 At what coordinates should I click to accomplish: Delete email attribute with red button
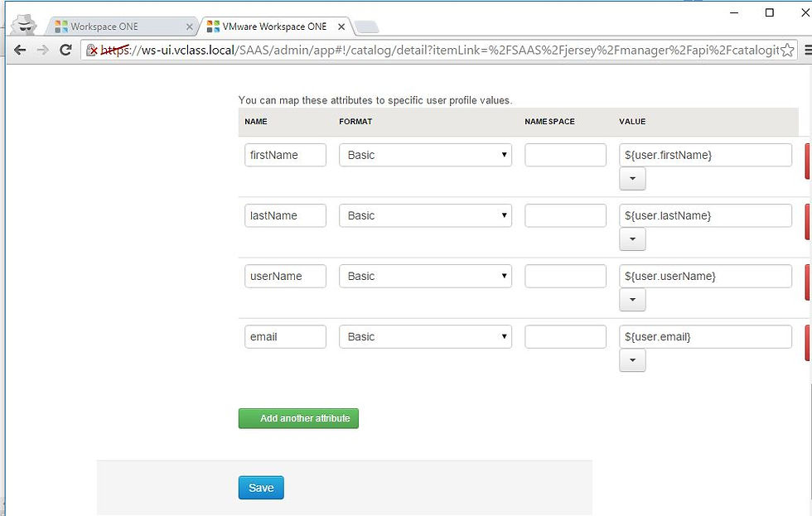808,343
